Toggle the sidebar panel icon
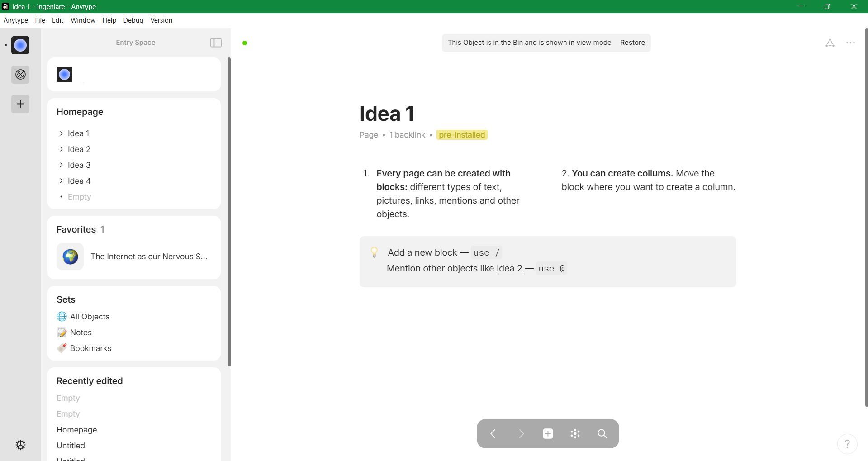Screen dimensions: 868x461 216,43
